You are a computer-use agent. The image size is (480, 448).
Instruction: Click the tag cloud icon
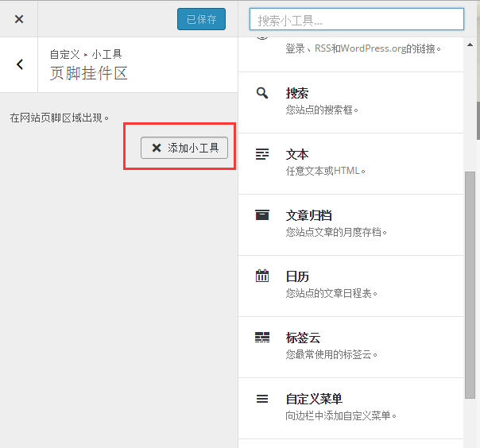coord(262,338)
